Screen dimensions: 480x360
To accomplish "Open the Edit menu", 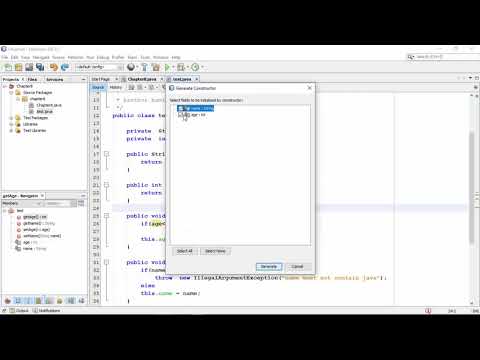I will (14, 57).
